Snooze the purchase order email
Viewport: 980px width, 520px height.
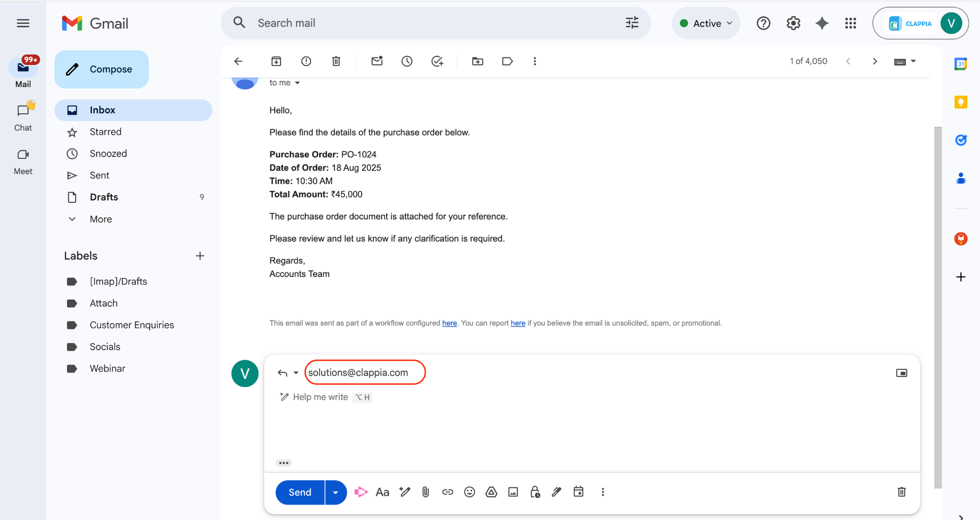tap(407, 61)
